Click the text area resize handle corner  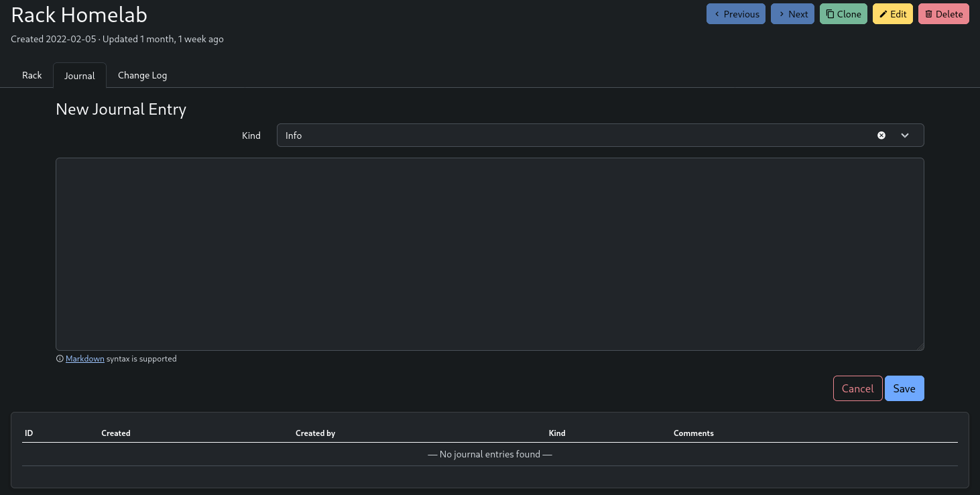(920, 347)
